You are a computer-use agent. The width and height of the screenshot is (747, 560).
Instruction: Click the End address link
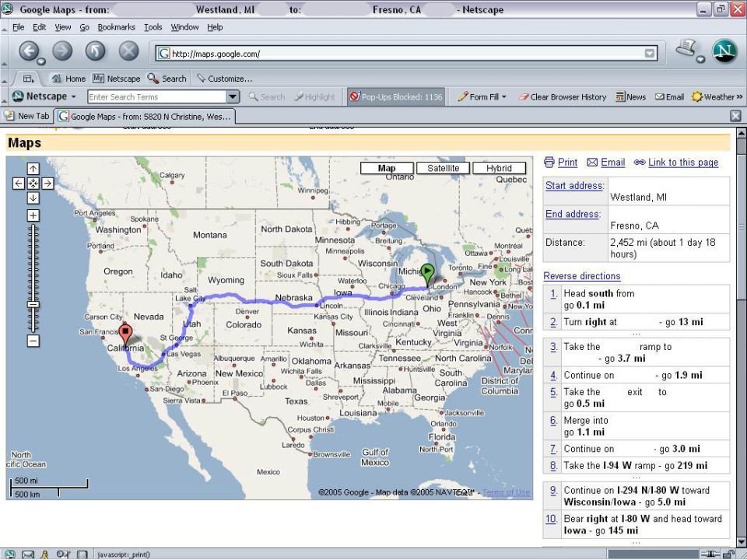tap(572, 215)
